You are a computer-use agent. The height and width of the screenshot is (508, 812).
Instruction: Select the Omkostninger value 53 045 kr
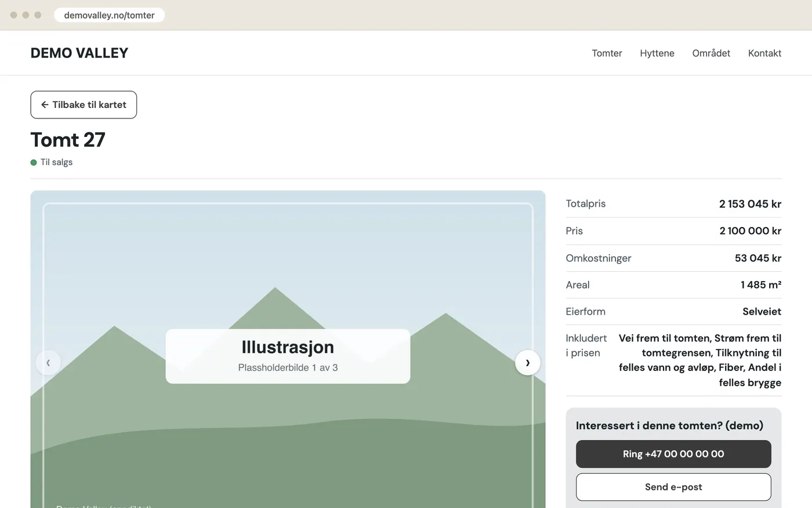point(758,258)
